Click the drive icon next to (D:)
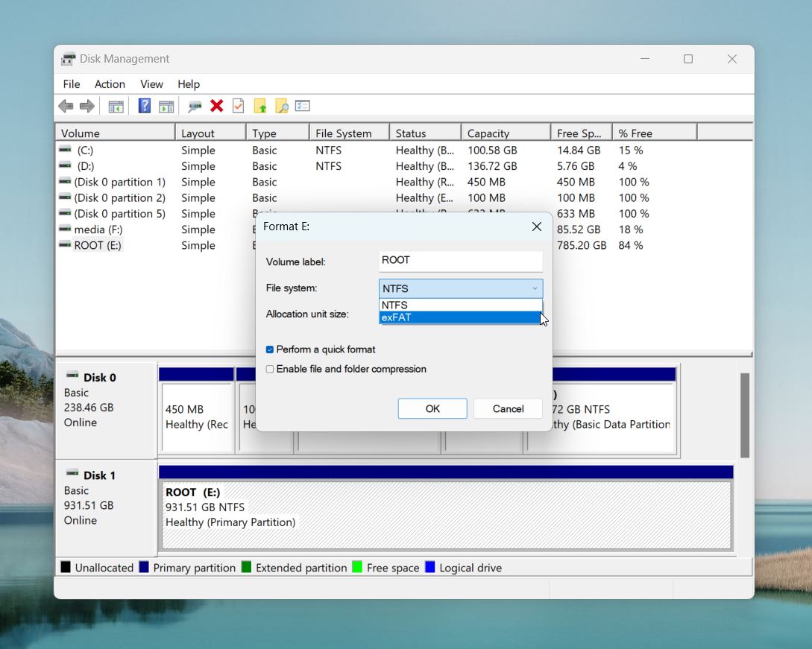812x649 pixels. point(66,165)
